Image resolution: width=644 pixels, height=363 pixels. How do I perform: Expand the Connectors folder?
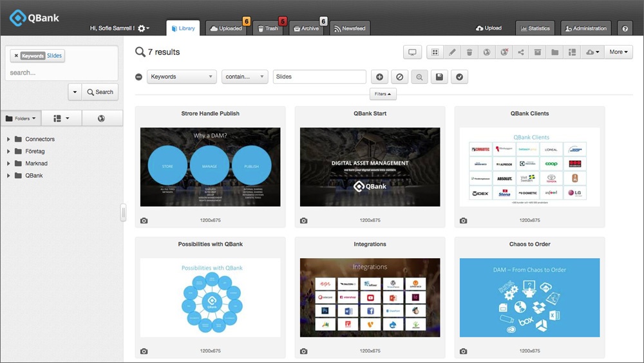8,139
